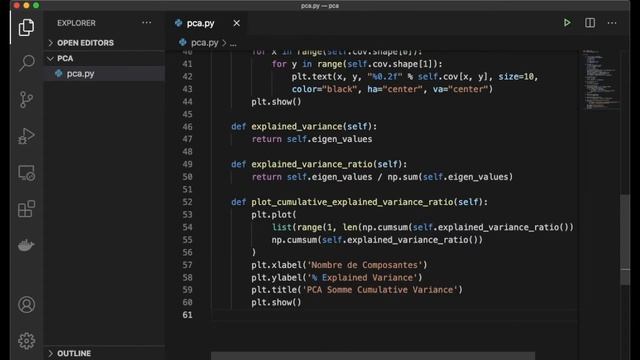Viewport: 640px width, 360px height.
Task: Open the Docker view
Action: click(x=27, y=245)
